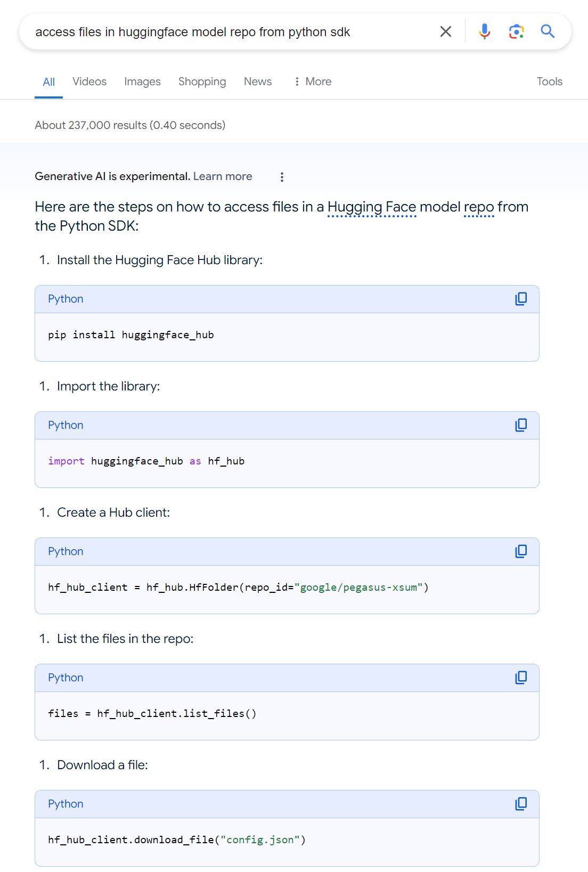Copy the pip install huggingface_hub code
Image resolution: width=588 pixels, height=872 pixels.
point(521,299)
